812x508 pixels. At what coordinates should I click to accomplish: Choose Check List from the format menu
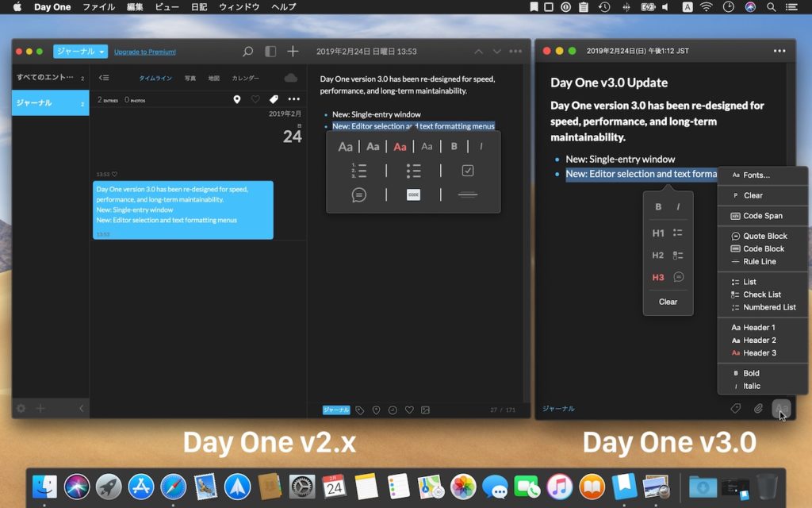pos(762,294)
